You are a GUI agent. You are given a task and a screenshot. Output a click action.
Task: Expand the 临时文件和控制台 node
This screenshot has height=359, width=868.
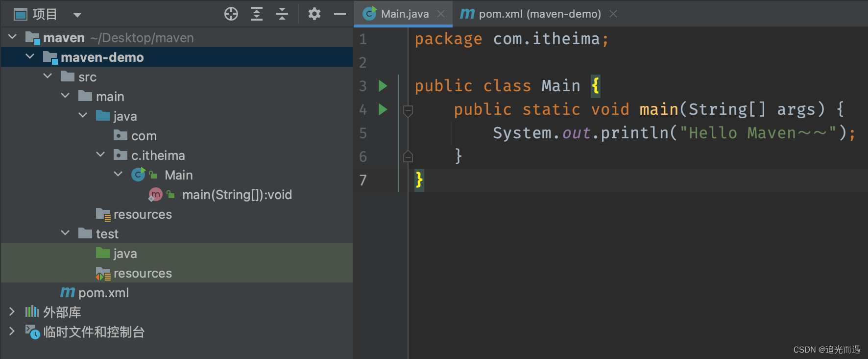(x=12, y=331)
